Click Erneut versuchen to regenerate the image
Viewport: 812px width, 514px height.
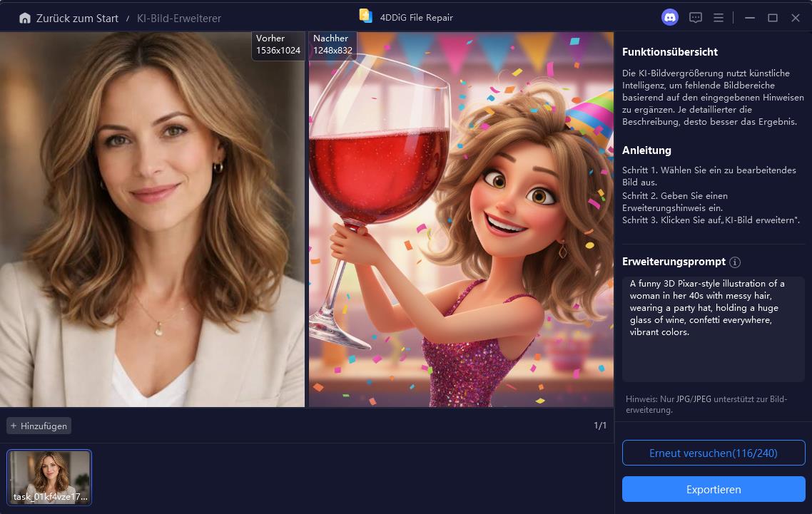tap(713, 453)
